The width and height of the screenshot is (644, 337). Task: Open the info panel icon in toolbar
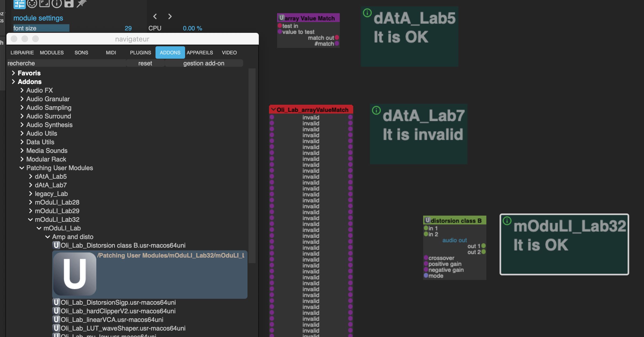click(56, 3)
